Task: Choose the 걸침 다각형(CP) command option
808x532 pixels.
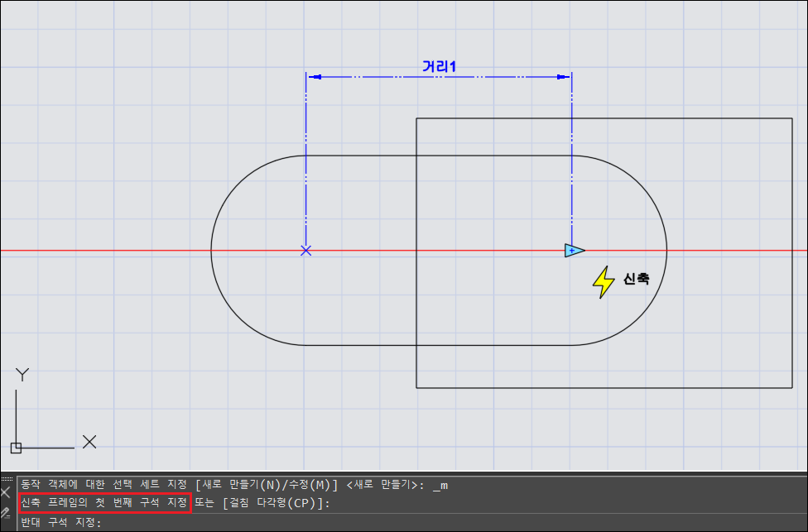Action: (x=271, y=503)
